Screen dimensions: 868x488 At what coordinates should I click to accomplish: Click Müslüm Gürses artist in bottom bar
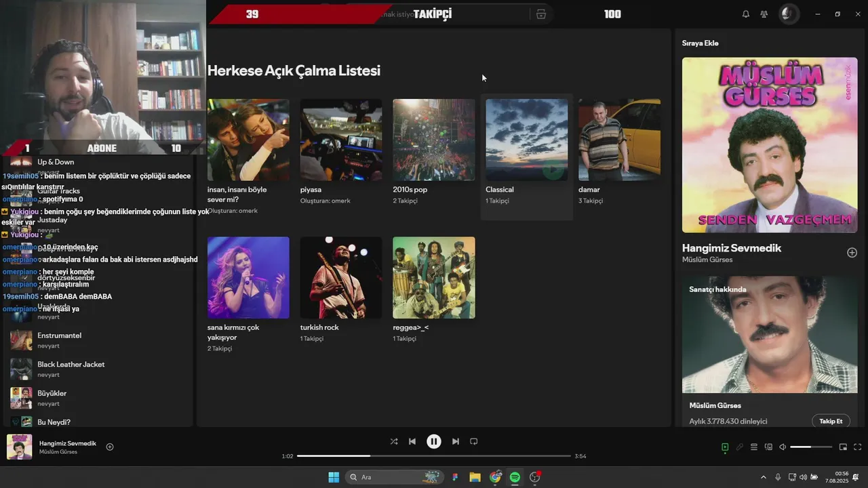[x=58, y=452]
